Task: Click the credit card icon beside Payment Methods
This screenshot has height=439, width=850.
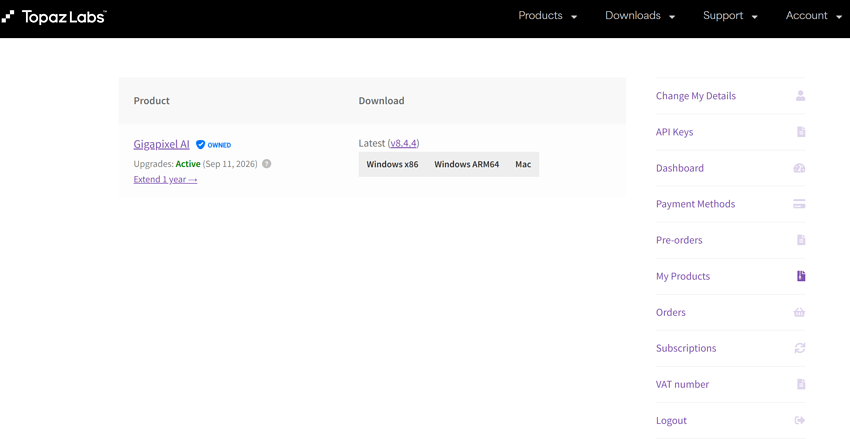Action: click(x=800, y=204)
